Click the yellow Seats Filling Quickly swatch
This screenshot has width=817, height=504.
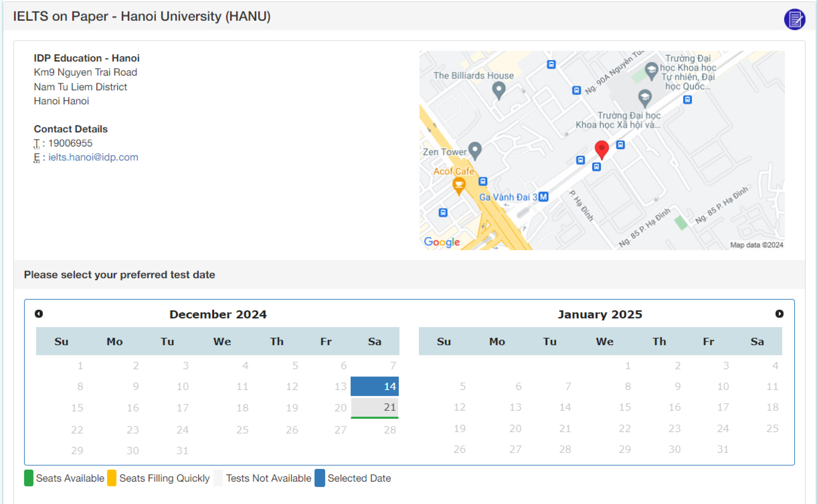112,478
